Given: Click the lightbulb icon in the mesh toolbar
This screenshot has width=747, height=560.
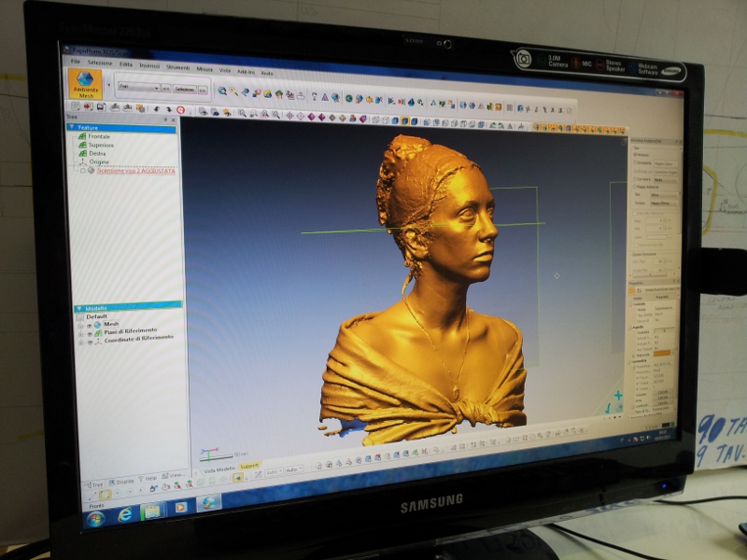Looking at the screenshot, I should (x=314, y=96).
